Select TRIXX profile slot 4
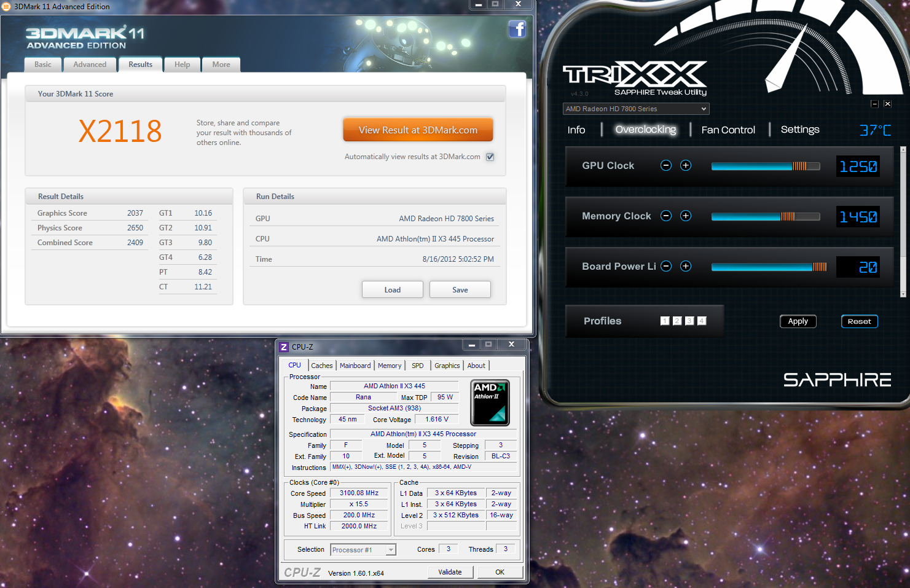910x588 pixels. [702, 321]
